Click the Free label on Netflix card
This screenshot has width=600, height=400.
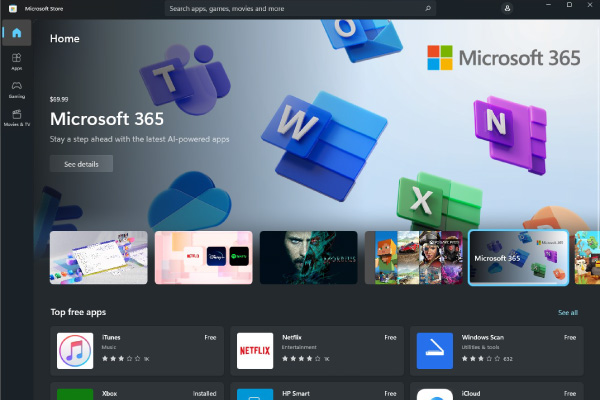pyautogui.click(x=390, y=337)
